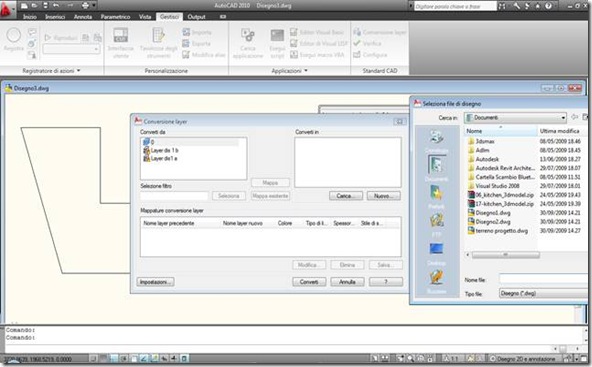
Task: Click Carica applicazione icon
Action: pos(248,35)
